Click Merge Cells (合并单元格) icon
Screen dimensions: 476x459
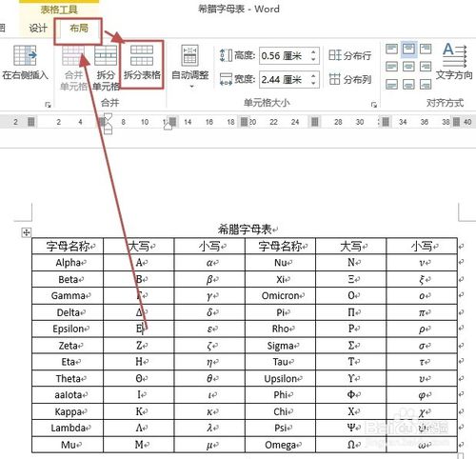tap(73, 56)
